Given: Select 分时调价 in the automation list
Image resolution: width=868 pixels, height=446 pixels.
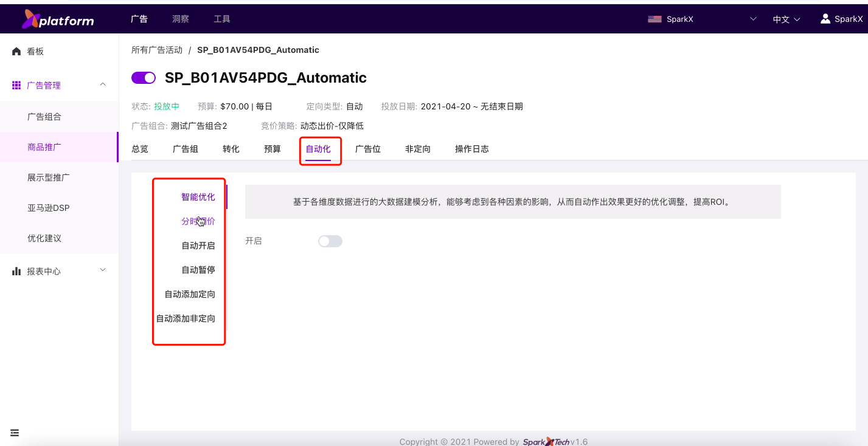Looking at the screenshot, I should tap(198, 221).
